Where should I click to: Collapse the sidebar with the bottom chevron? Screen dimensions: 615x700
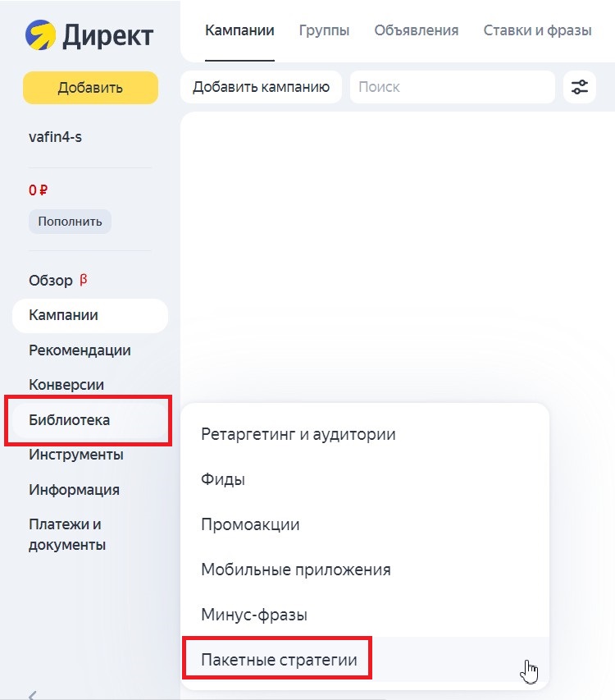(33, 694)
